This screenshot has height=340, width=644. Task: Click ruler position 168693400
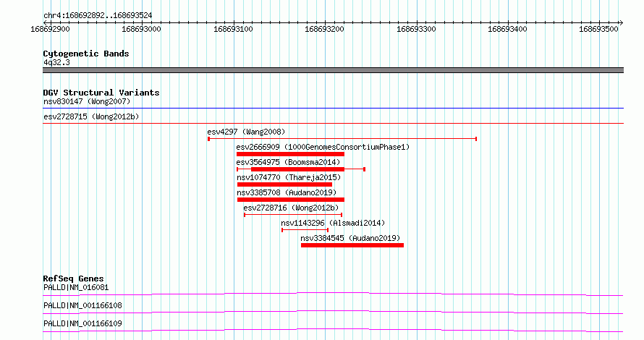coord(507,29)
